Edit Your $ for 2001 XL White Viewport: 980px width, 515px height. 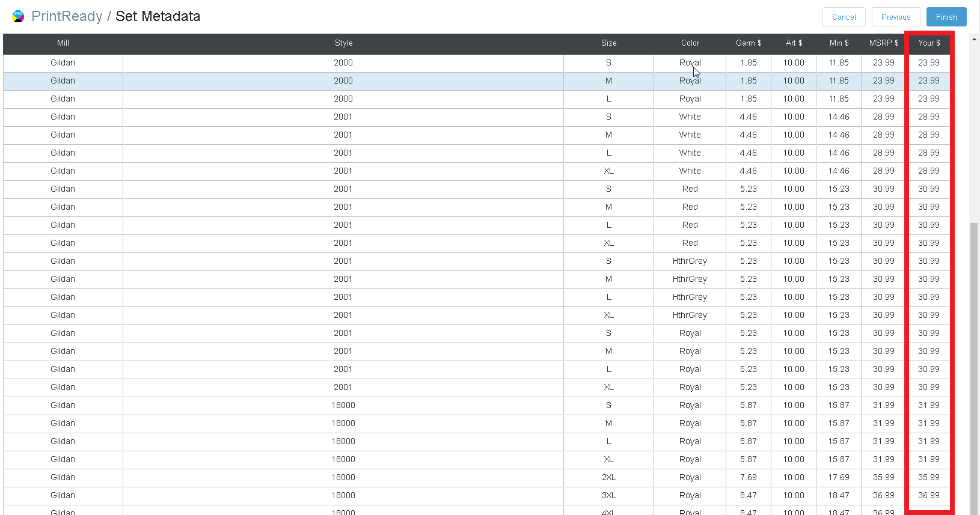pos(929,171)
